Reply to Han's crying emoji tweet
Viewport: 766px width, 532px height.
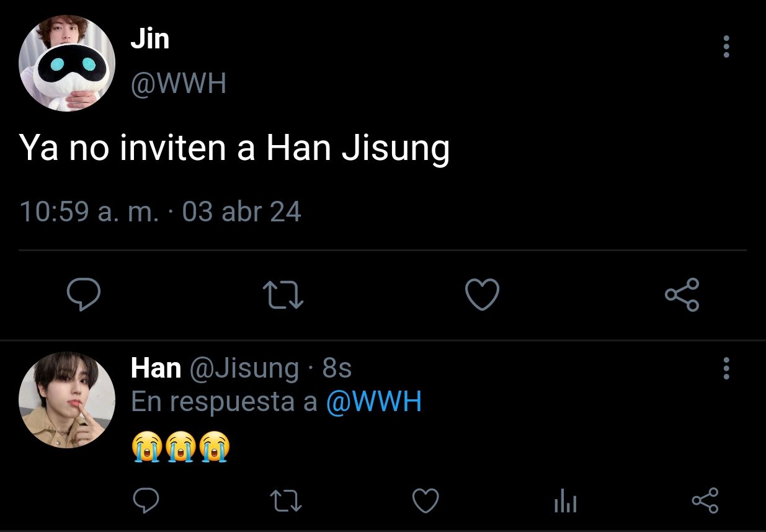[147, 500]
